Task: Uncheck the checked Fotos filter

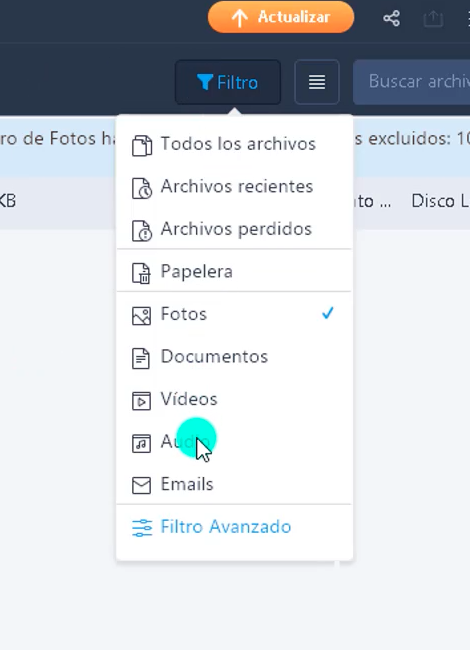Action: (235, 314)
